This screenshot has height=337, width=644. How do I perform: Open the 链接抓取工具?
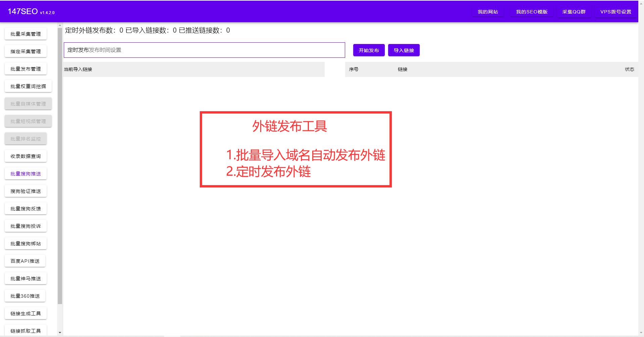point(26,331)
